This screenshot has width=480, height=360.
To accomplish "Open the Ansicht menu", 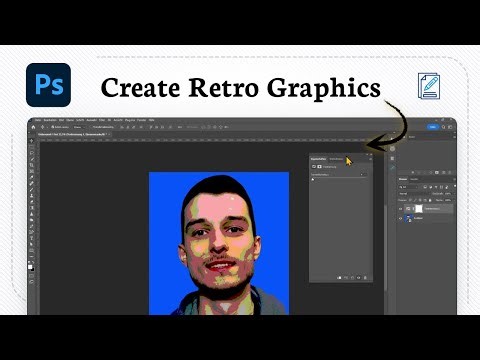I will point(118,120).
